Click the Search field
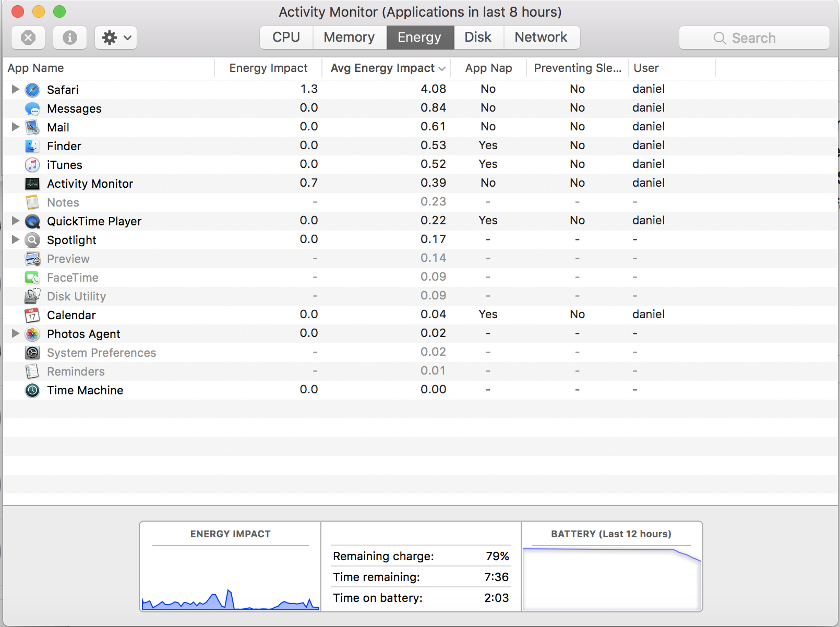 tap(754, 38)
